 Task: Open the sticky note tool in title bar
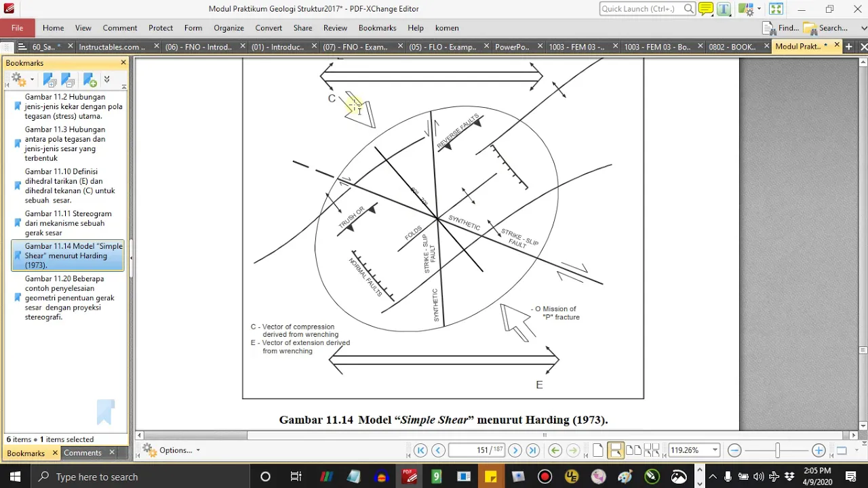pos(705,9)
